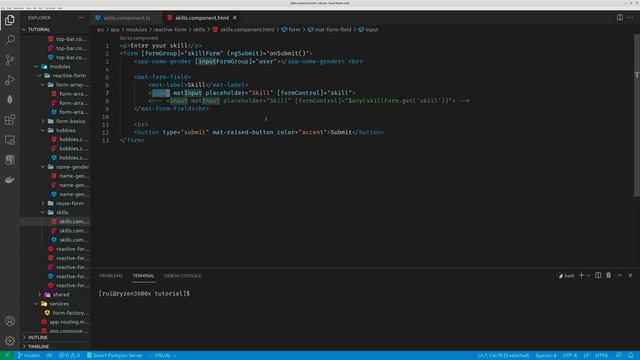Click the Ln 7 cursor position indicator
The width and height of the screenshot is (640, 360).
click(x=503, y=356)
